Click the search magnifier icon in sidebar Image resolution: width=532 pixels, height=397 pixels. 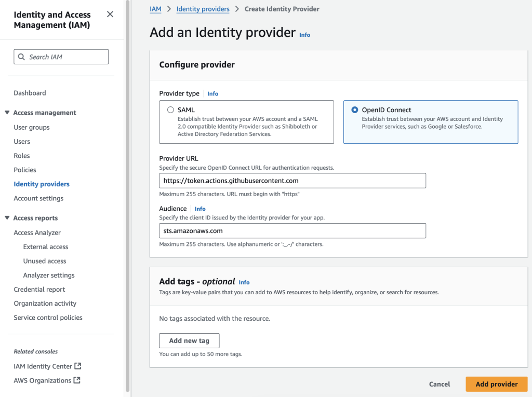point(21,57)
